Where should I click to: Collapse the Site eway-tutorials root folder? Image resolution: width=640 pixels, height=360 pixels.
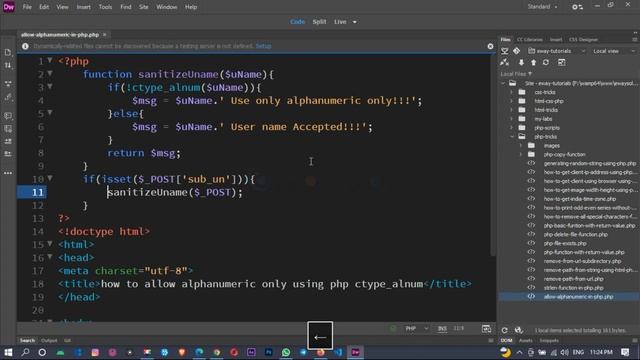coord(503,83)
